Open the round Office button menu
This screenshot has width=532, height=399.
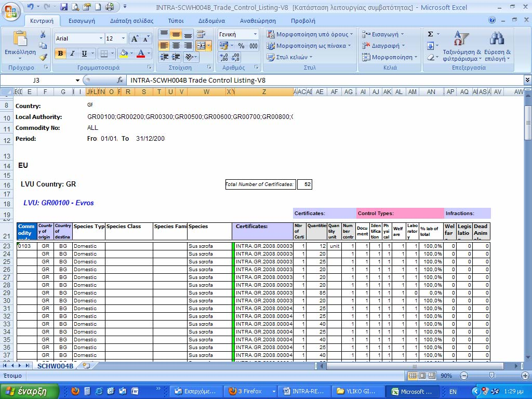tap(11, 11)
